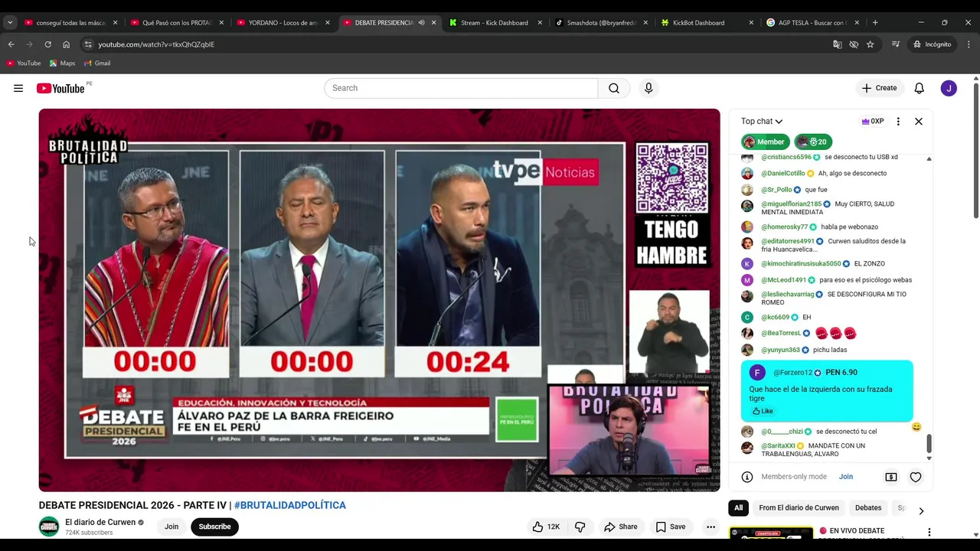The height and width of the screenshot is (551, 980).
Task: Switch to the YORDANO - Locos de amor tab
Action: coord(284,23)
